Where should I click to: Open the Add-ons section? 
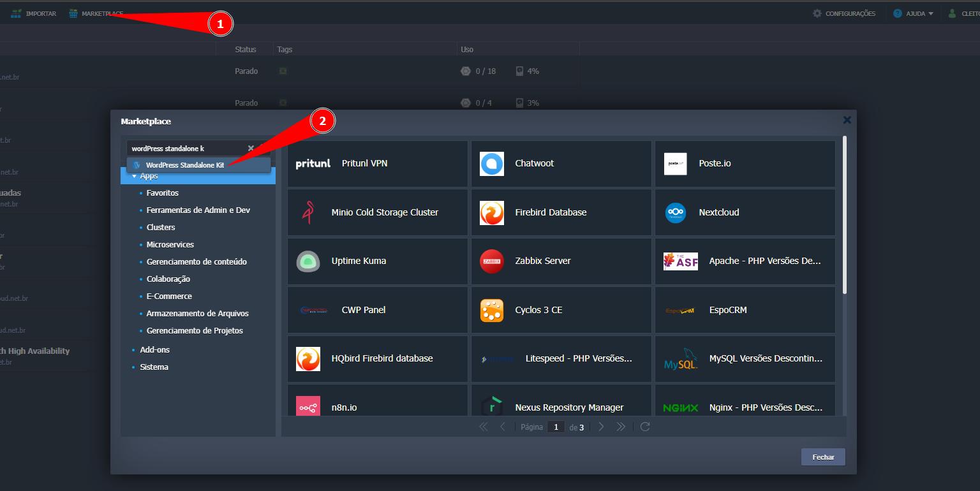coord(154,350)
